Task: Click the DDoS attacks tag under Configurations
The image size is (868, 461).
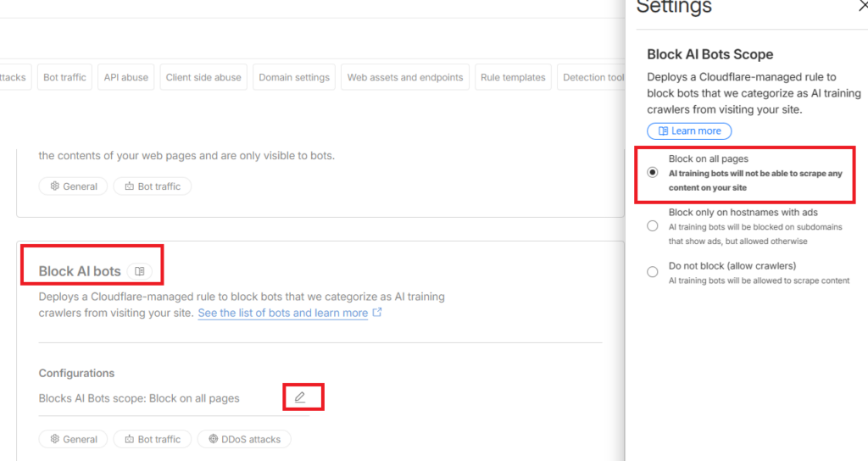Action: tap(245, 439)
